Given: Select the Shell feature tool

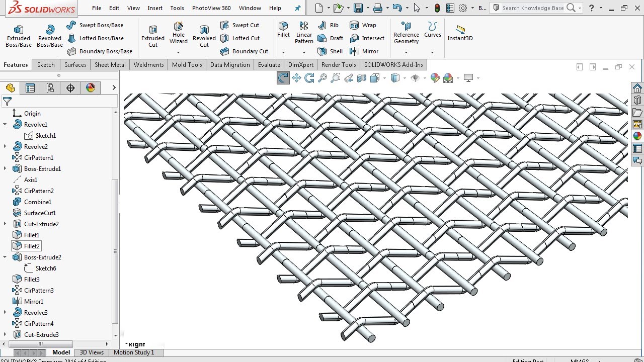Looking at the screenshot, I should 331,51.
